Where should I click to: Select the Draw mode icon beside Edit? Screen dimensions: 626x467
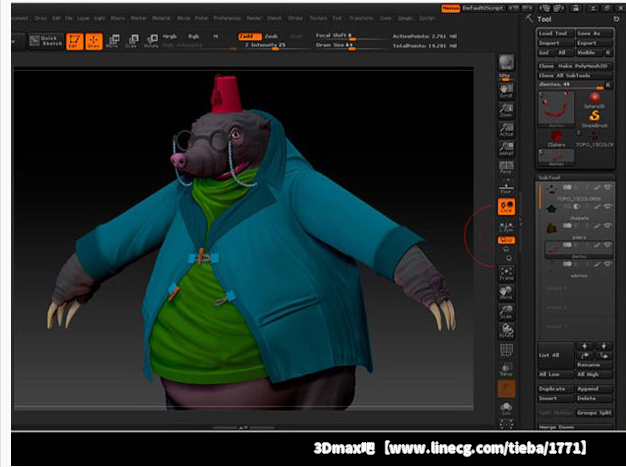(x=94, y=41)
